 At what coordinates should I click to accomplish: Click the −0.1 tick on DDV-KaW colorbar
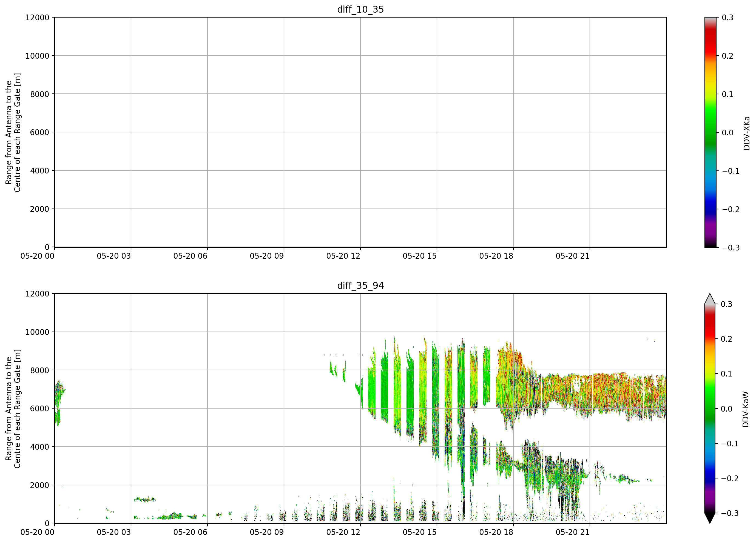[x=730, y=443]
